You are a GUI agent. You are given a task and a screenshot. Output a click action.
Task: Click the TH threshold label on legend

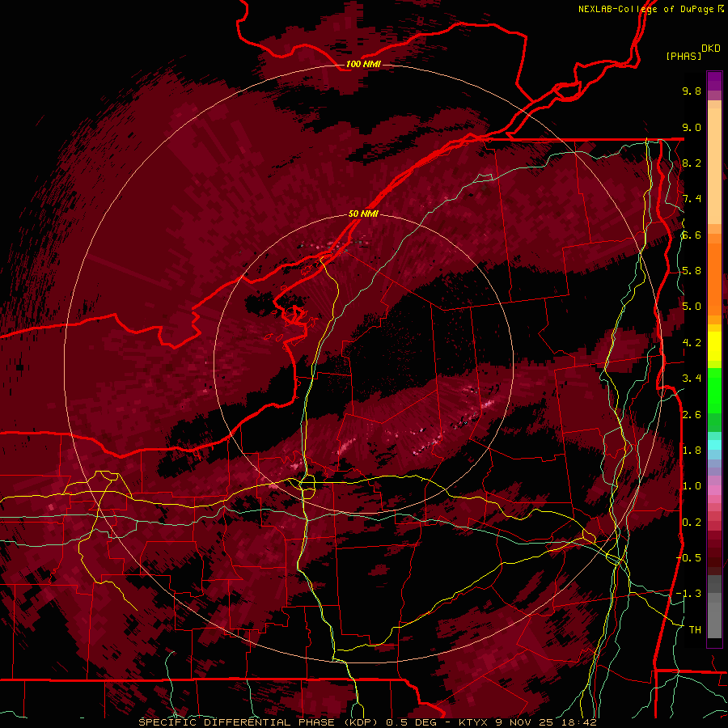(x=695, y=630)
